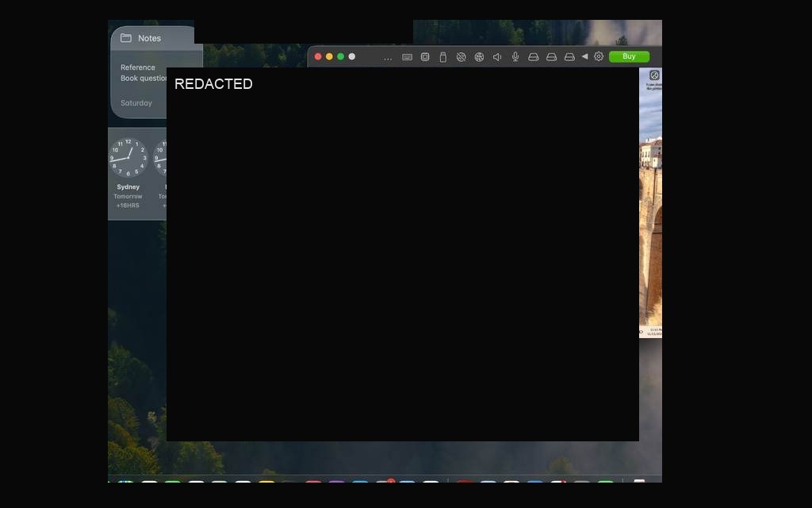
Task: Select the leftmost hard disk icon
Action: point(534,57)
